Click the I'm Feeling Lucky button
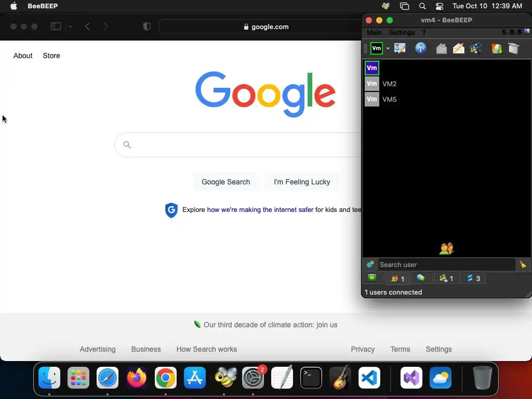Screen dimensions: 532x399 (302, 182)
